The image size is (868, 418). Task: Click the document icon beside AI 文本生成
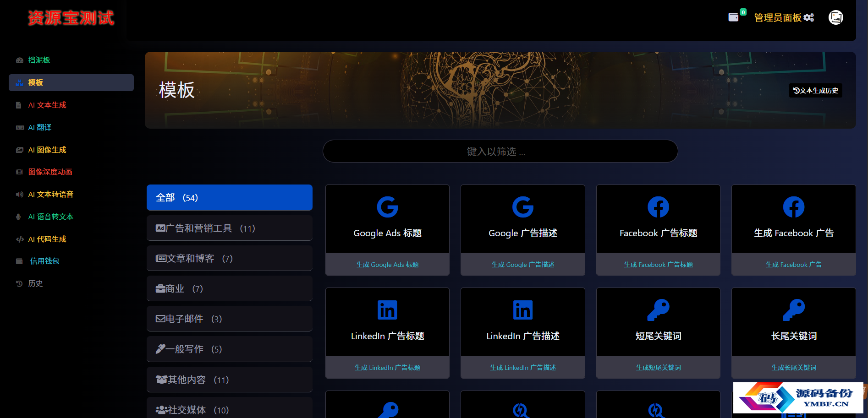click(x=19, y=105)
